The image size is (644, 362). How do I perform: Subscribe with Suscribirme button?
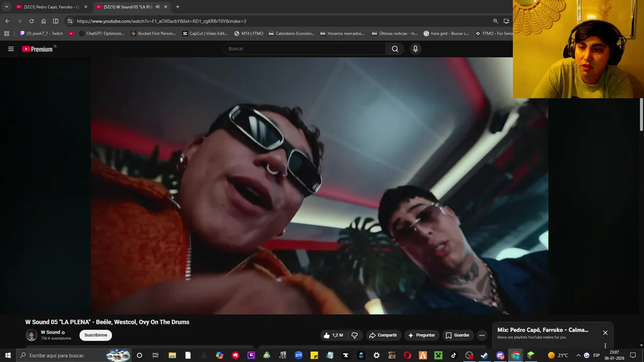[x=96, y=335]
